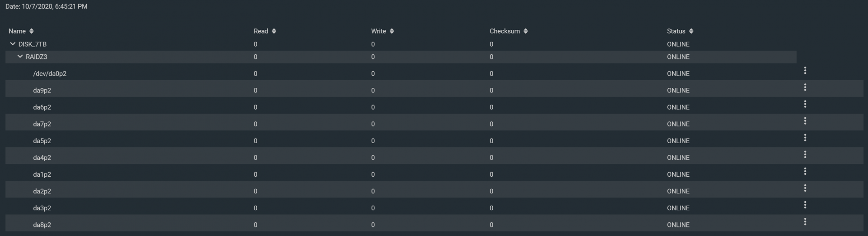868x236 pixels.
Task: Click the more options icon for da7p2
Action: [805, 121]
